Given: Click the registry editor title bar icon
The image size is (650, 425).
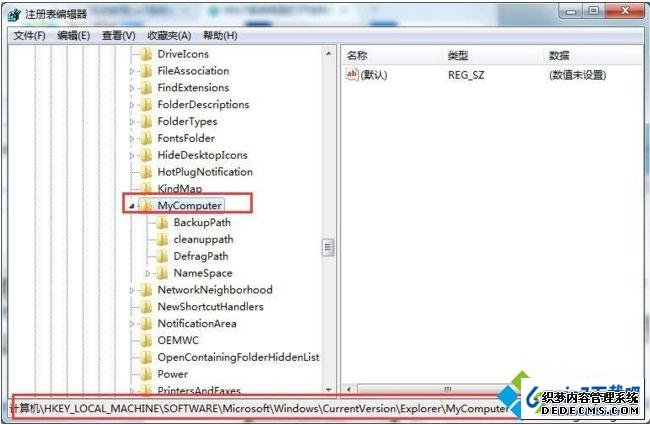Looking at the screenshot, I should point(14,15).
